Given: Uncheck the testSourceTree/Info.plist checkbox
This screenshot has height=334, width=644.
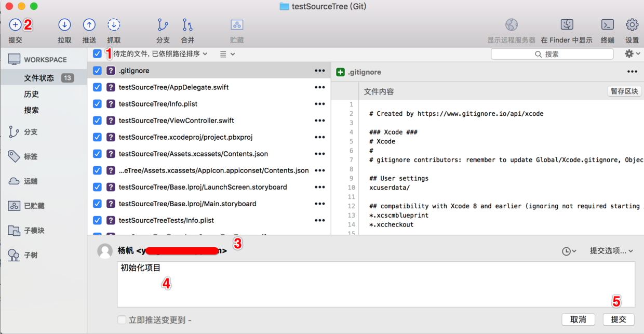Looking at the screenshot, I should coord(97,104).
